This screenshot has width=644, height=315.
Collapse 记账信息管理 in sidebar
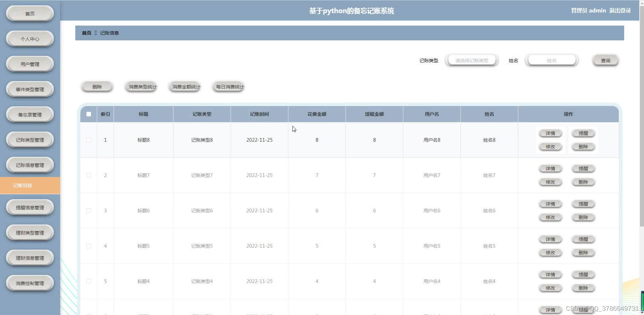pyautogui.click(x=30, y=165)
